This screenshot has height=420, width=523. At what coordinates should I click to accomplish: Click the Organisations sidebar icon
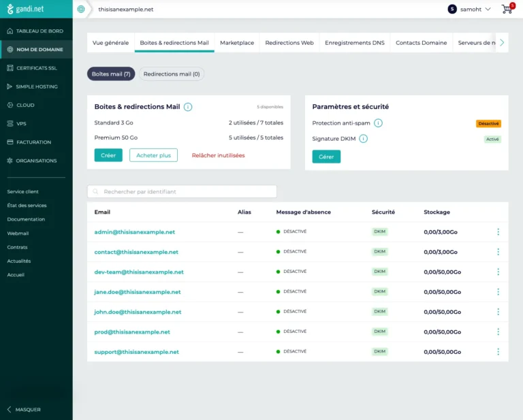(x=10, y=161)
